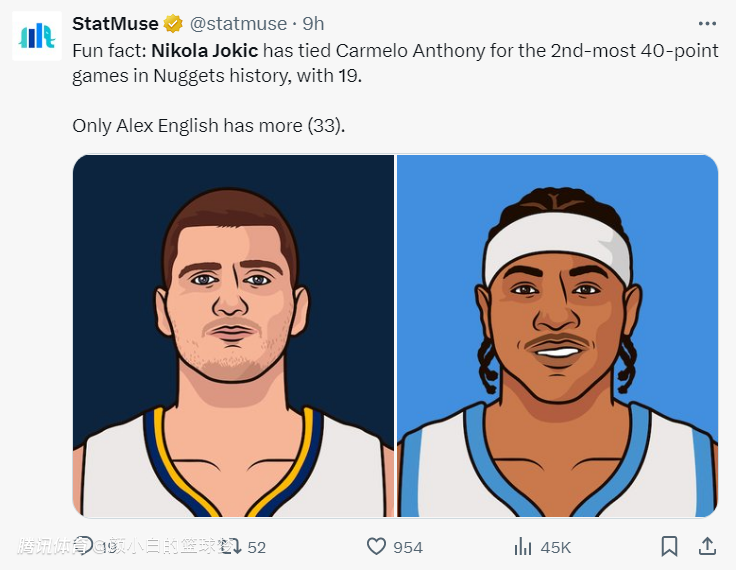Click the 'Only Alex English has more' line
736x570 pixels.
click(208, 125)
